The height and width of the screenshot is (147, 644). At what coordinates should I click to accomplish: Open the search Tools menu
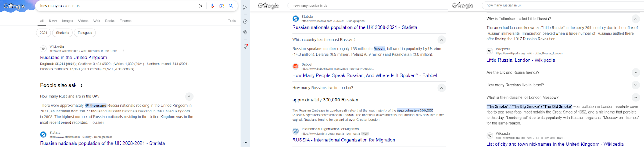tap(232, 21)
